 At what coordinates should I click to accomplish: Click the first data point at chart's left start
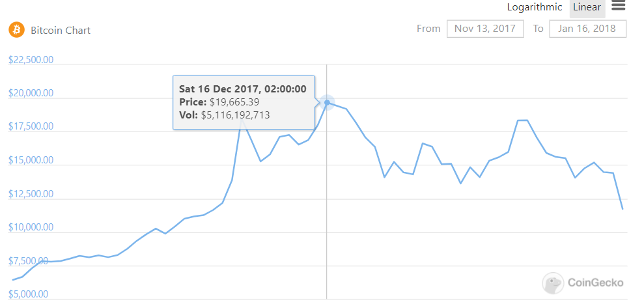pos(13,280)
